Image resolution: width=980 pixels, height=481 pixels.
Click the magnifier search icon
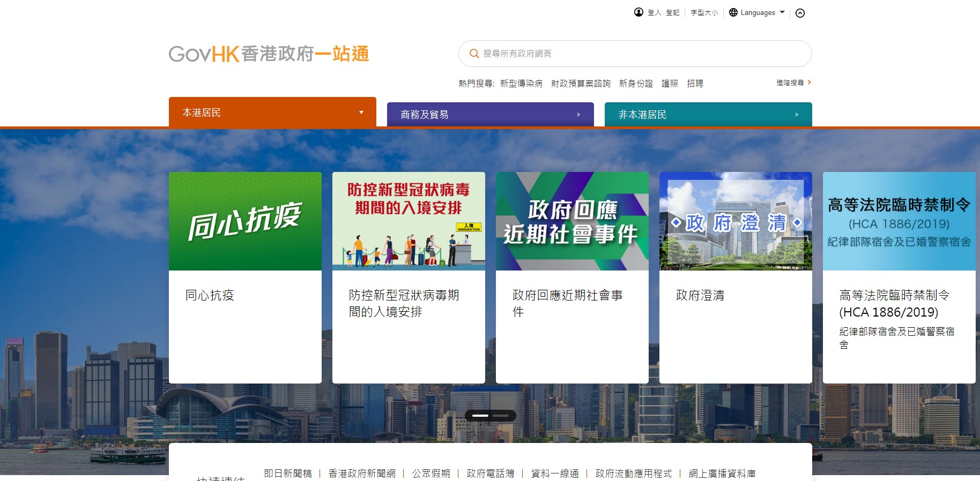click(474, 54)
